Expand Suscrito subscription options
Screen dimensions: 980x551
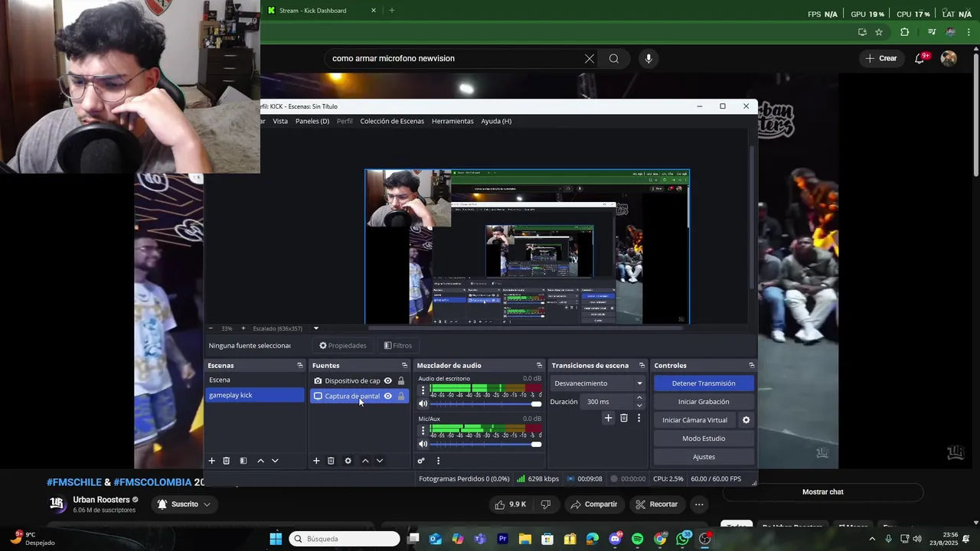click(207, 504)
